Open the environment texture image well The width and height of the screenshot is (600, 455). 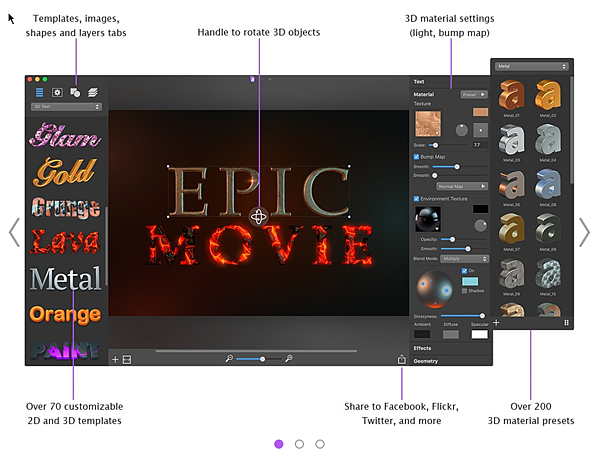(428, 219)
